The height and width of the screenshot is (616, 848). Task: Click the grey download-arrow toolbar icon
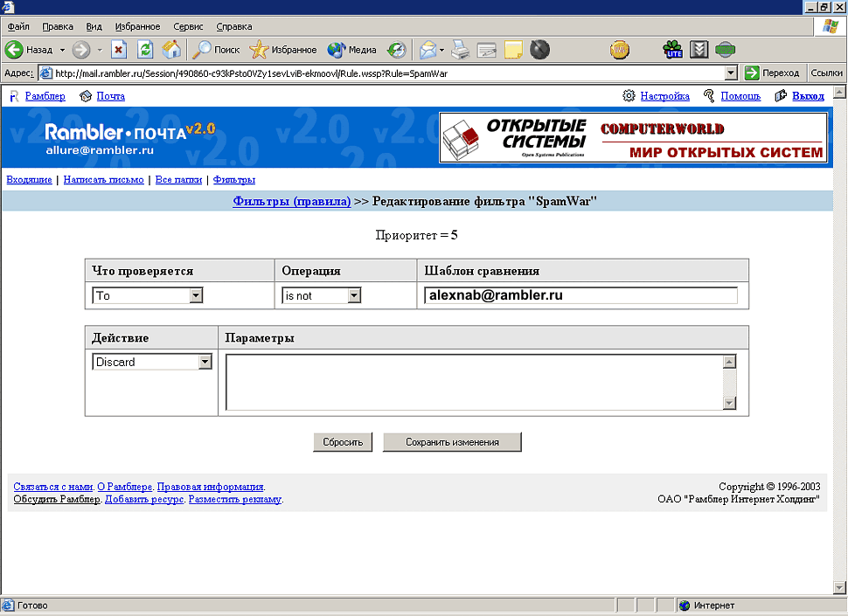tap(699, 50)
